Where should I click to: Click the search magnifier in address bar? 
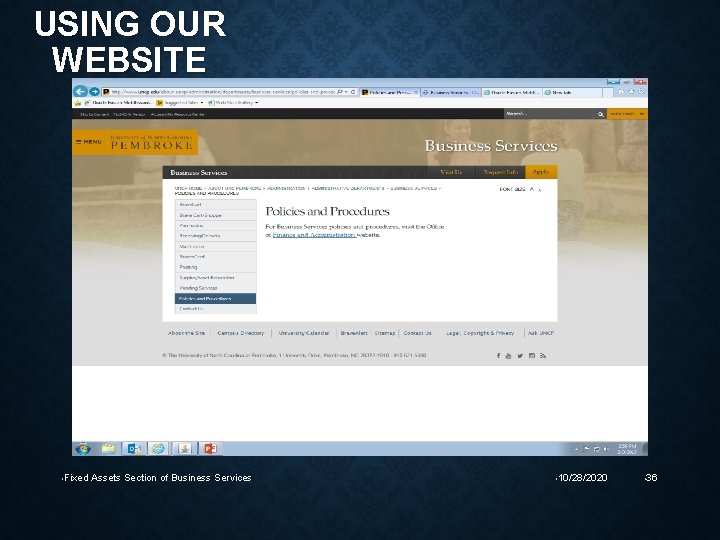pos(340,92)
